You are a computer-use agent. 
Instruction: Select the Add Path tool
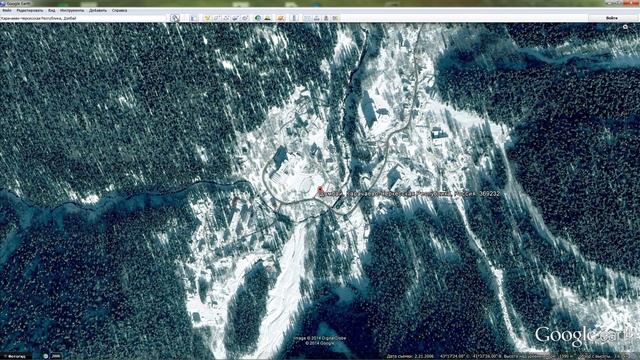click(x=226, y=18)
